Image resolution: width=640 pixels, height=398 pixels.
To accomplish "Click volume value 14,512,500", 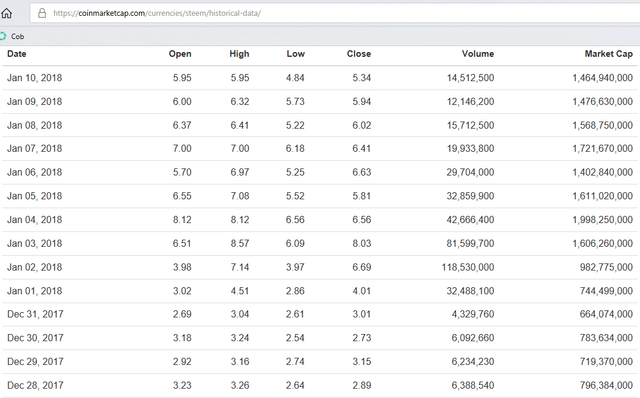I will (470, 78).
